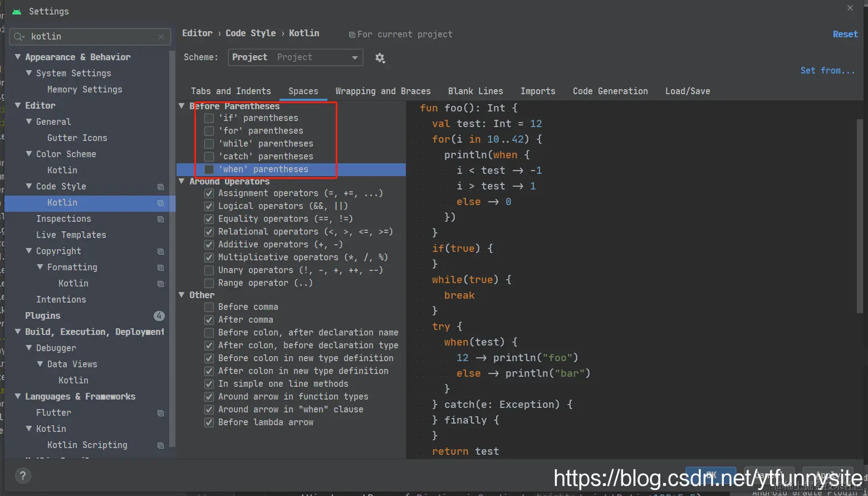Check the Before comma option
Viewport: 868px width, 496px height.
pos(209,307)
